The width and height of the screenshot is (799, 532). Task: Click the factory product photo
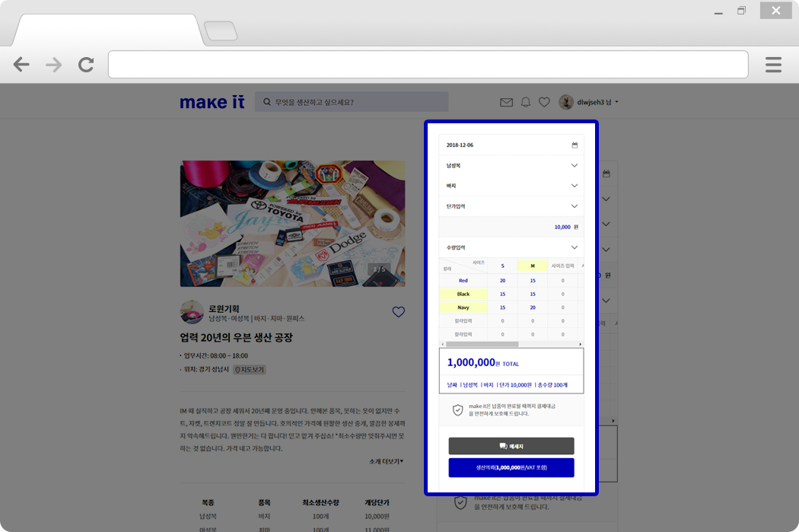(x=292, y=224)
